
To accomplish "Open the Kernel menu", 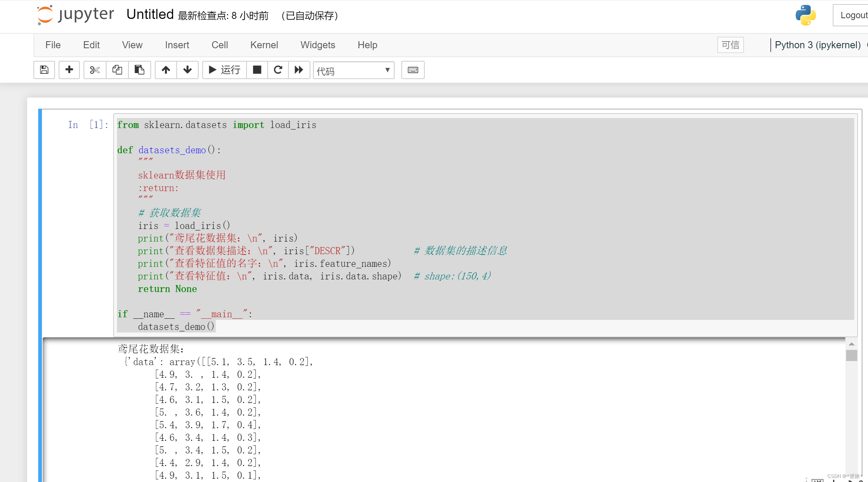I will tap(264, 45).
